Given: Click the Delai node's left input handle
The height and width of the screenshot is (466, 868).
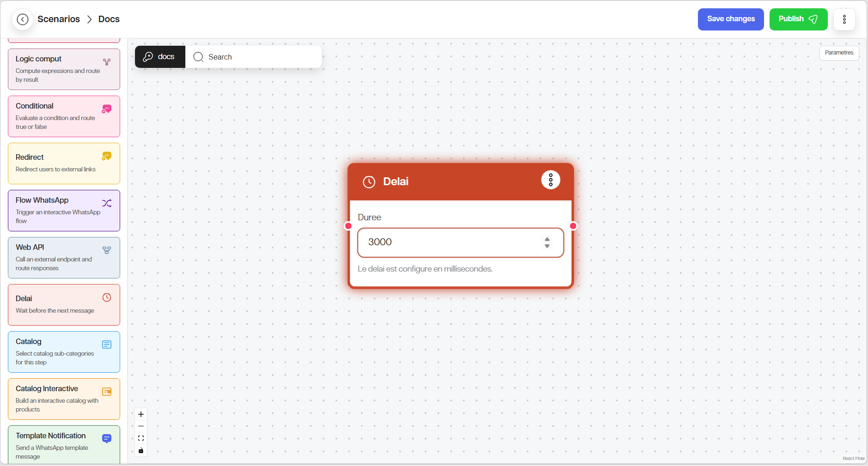Looking at the screenshot, I should click(x=348, y=226).
